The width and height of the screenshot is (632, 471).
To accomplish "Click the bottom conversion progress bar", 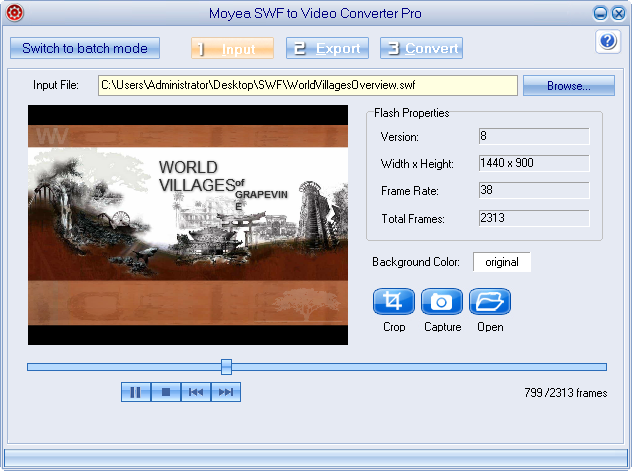I will click(x=316, y=459).
